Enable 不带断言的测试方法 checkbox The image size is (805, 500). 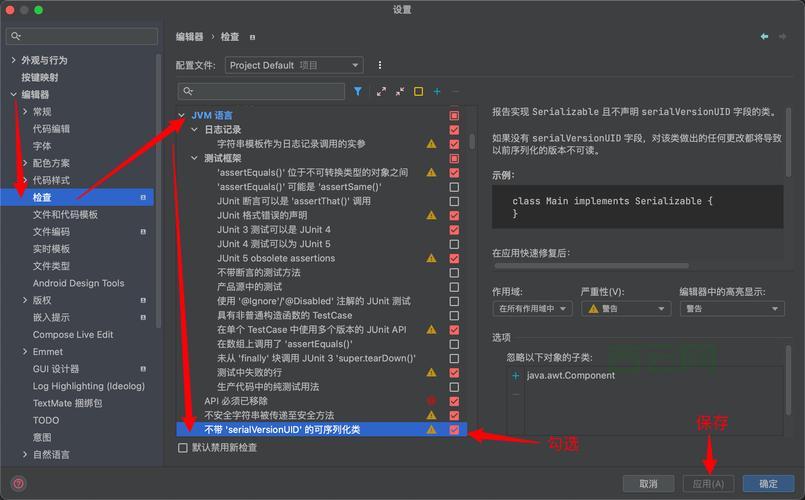click(454, 273)
